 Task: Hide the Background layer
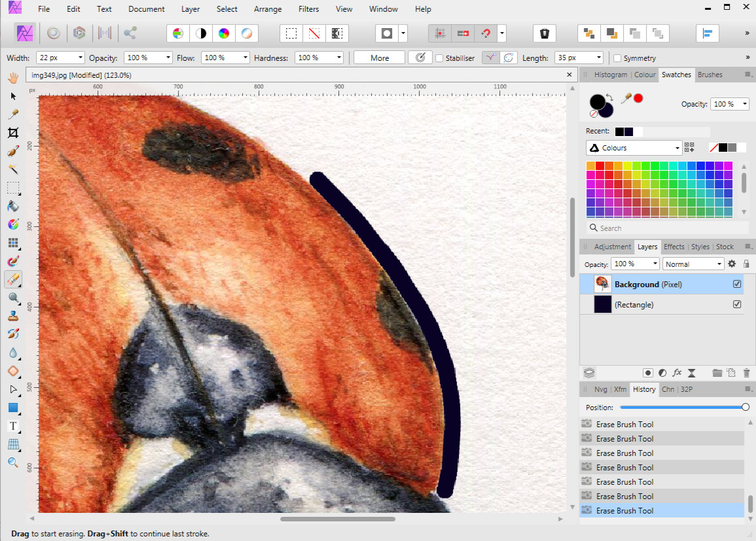[737, 284]
